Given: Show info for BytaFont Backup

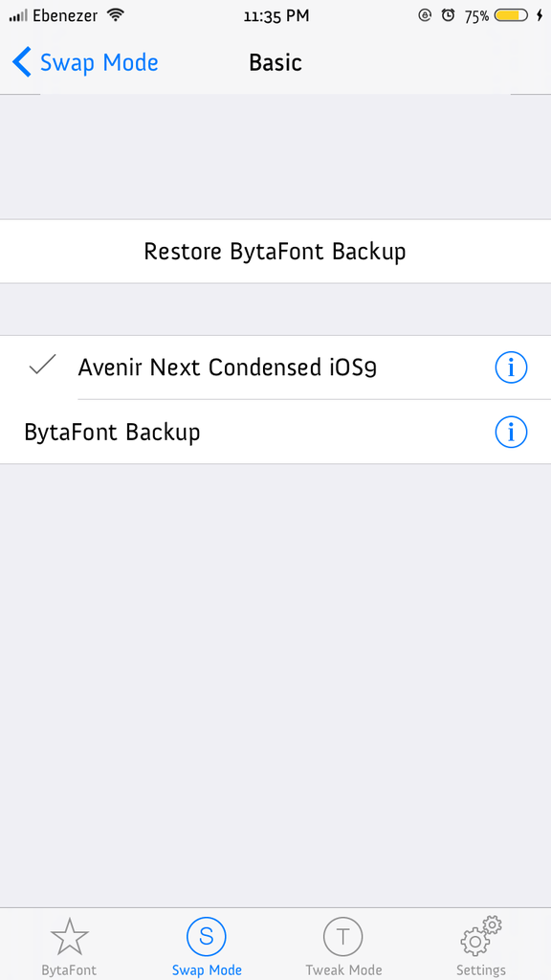Looking at the screenshot, I should click(511, 432).
